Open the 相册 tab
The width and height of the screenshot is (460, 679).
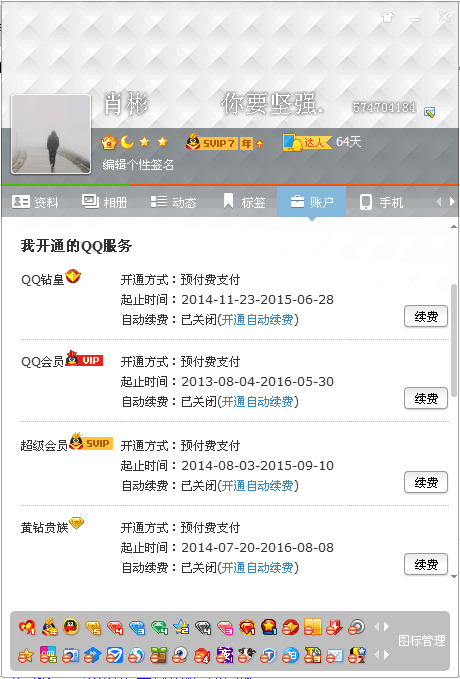pos(104,202)
